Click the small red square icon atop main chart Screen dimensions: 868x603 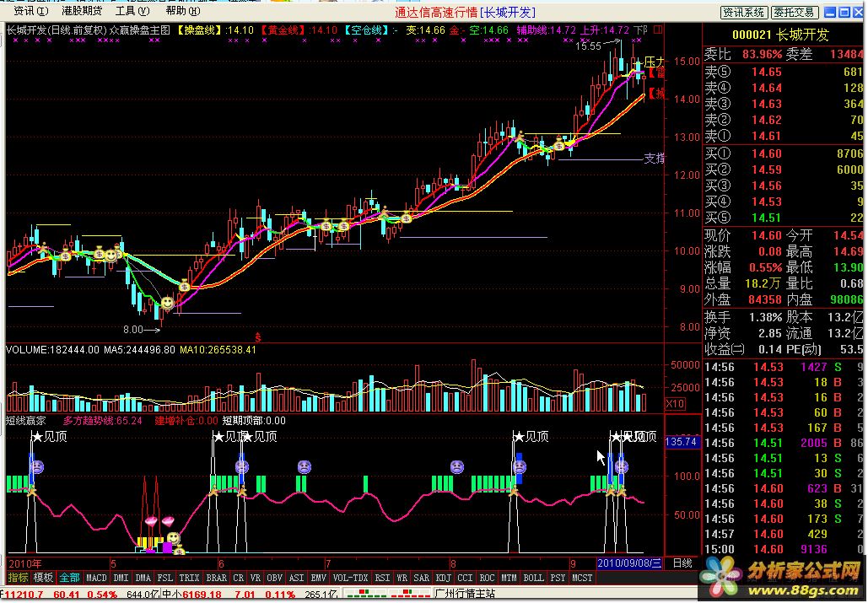pyautogui.click(x=658, y=30)
